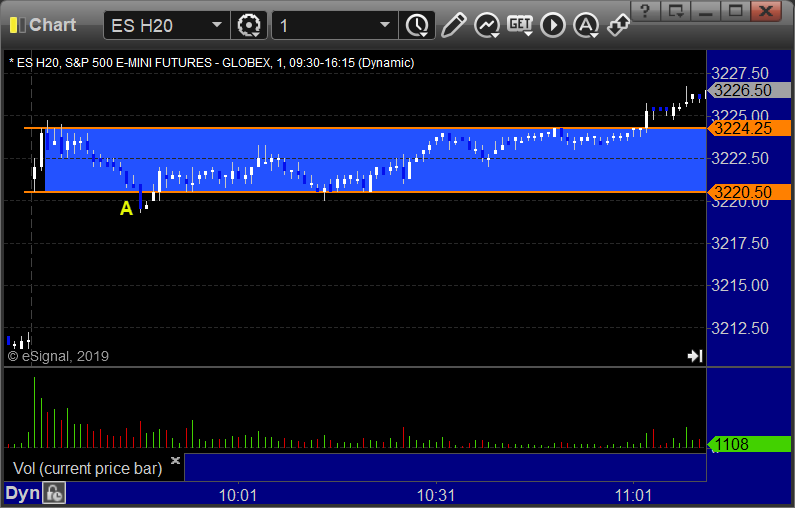Click the 10:01 time axis label
This screenshot has width=795, height=508.
pyautogui.click(x=238, y=495)
